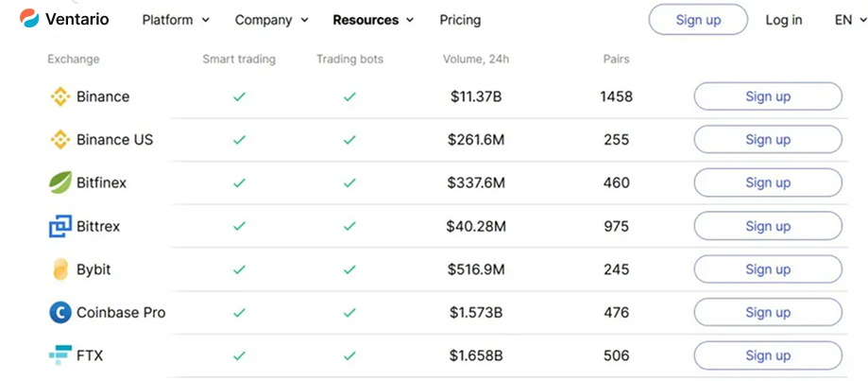Click Binance trading bots checkmark
The image size is (868, 381).
click(x=349, y=97)
